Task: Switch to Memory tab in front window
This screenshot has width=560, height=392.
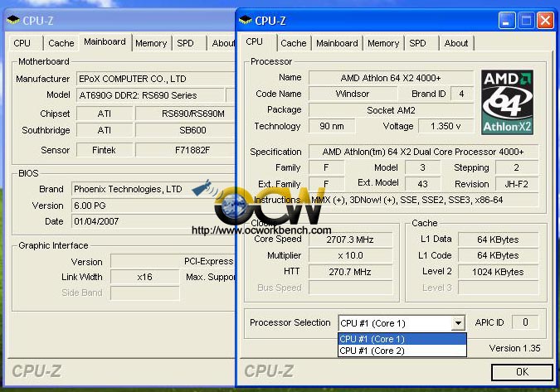Action: pos(383,44)
